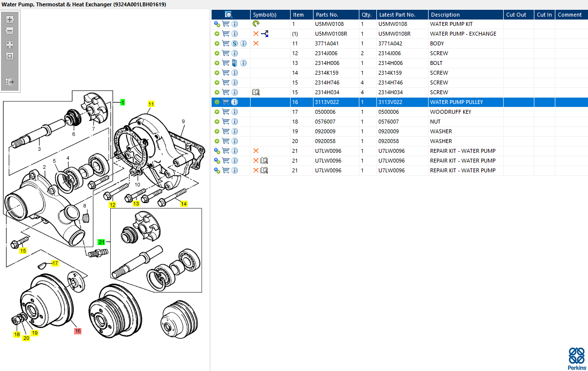The image size is (588, 371).
Task: Add WATER PUMP - EXCHANGE to cart
Action: 226,34
